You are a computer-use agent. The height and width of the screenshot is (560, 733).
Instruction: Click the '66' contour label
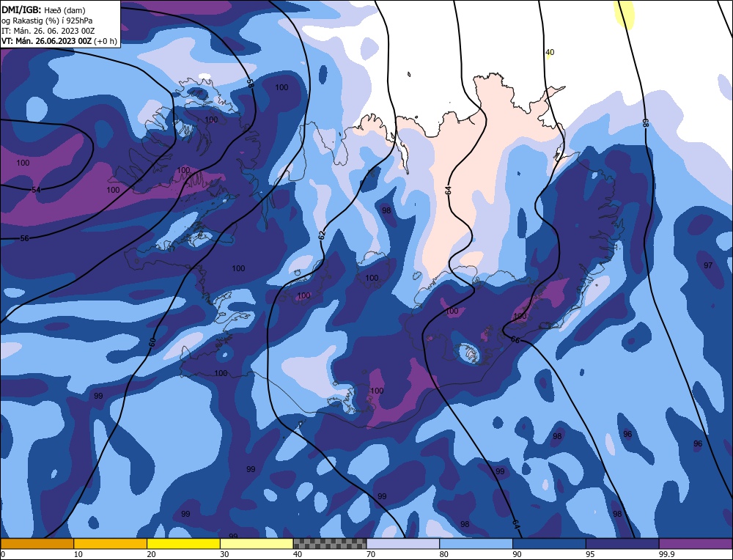tap(515, 340)
